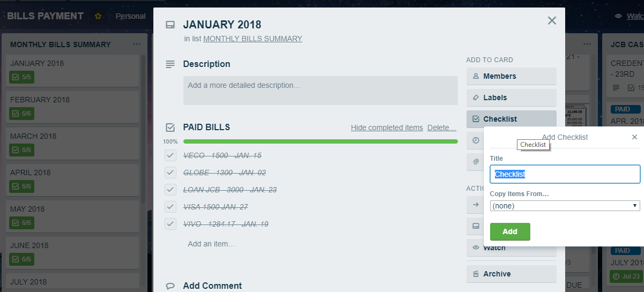This screenshot has width=644, height=292.
Task: Click the checklist Title input field
Action: click(565, 174)
